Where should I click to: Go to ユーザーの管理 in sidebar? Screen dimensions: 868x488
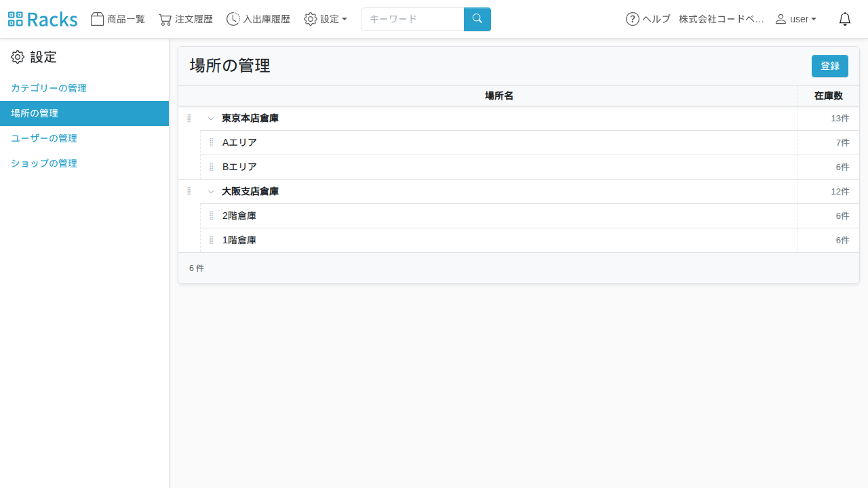click(44, 138)
